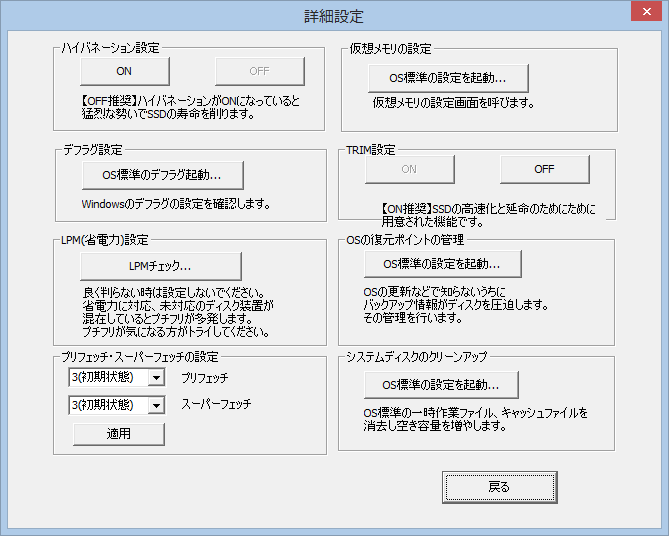Expand the プリフェッチ dropdown arrow
The height and width of the screenshot is (536, 669).
(155, 378)
